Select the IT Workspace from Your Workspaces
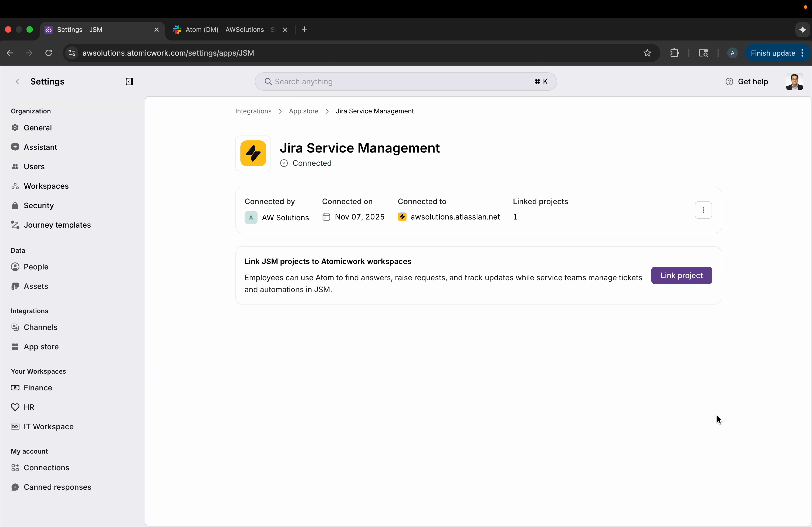This screenshot has width=812, height=527. 48,426
